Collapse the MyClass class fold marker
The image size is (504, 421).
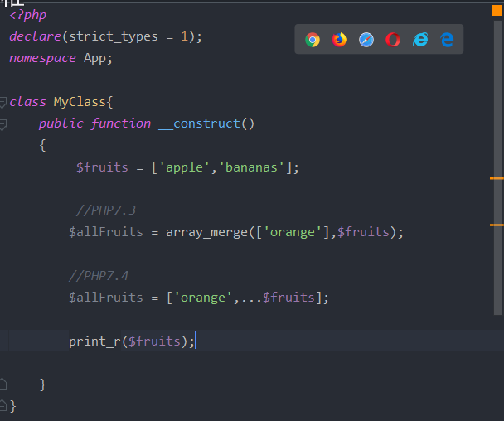click(x=2, y=102)
